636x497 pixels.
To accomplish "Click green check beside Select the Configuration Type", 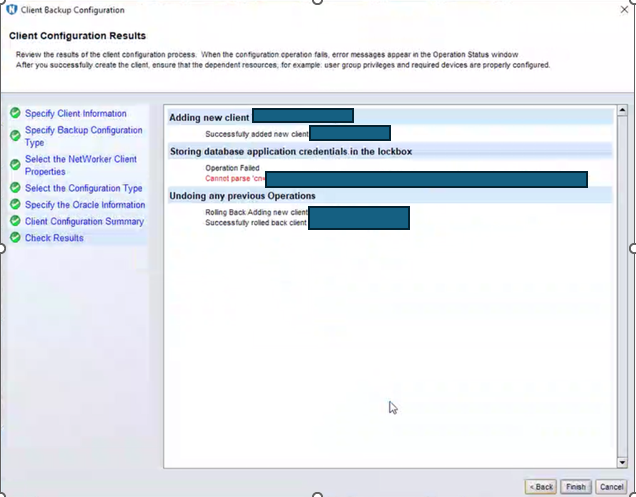I will tap(15, 187).
